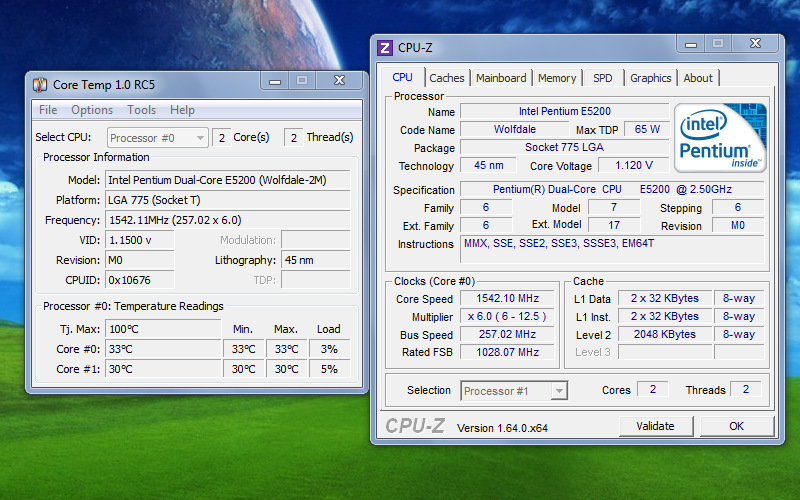Click the Model field in Core Temp
Viewport: 800px width, 500px height.
[228, 180]
